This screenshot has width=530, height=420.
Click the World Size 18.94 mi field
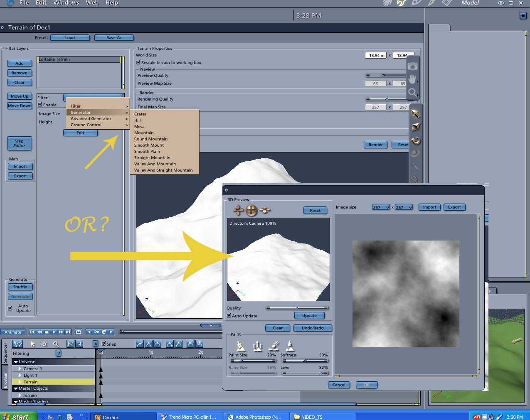point(376,55)
